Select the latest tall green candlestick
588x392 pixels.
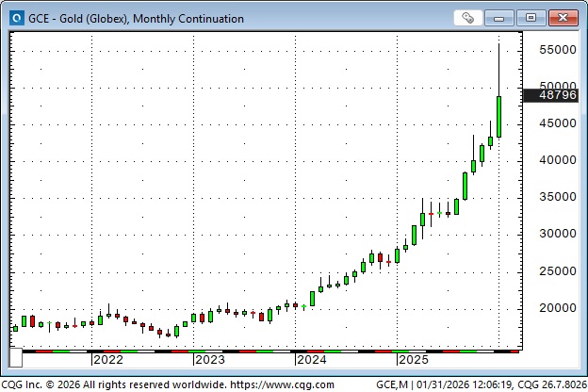point(498,117)
